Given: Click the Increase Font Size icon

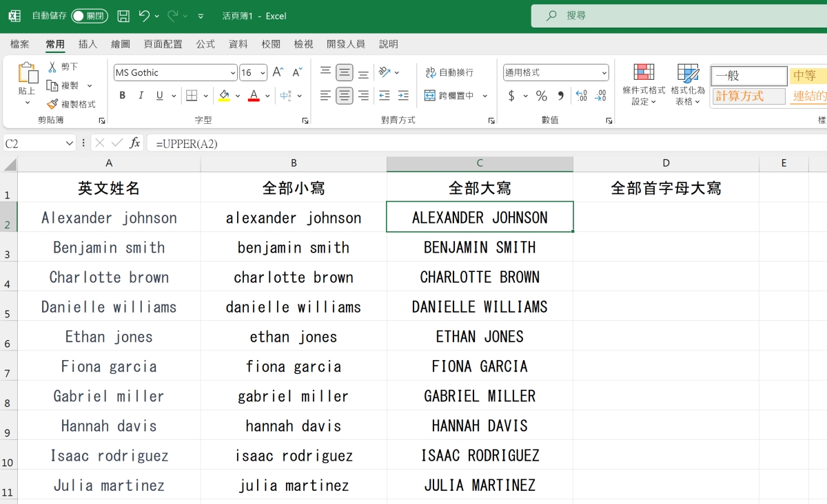Looking at the screenshot, I should (x=278, y=72).
